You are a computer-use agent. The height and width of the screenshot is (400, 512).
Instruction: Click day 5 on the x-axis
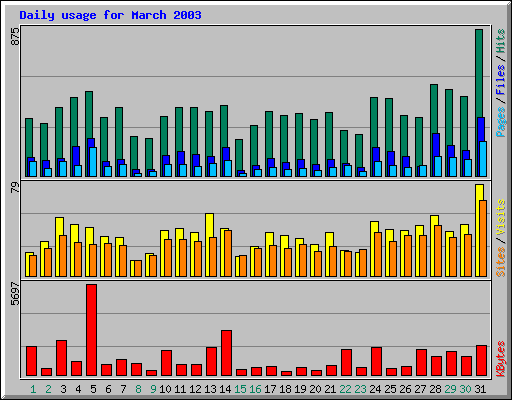[x=93, y=389]
